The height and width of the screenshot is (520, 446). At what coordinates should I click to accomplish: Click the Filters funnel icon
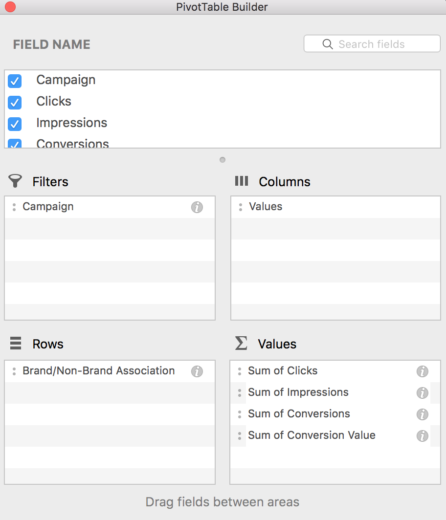(x=15, y=181)
